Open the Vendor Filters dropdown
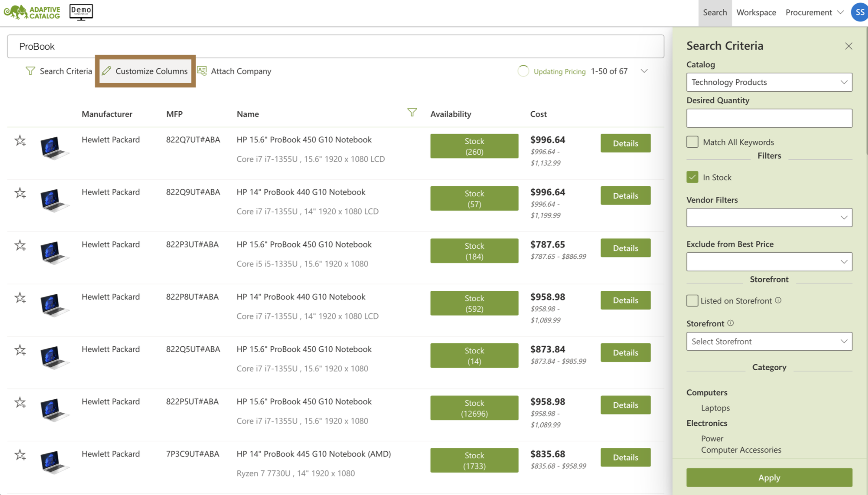 coord(769,218)
